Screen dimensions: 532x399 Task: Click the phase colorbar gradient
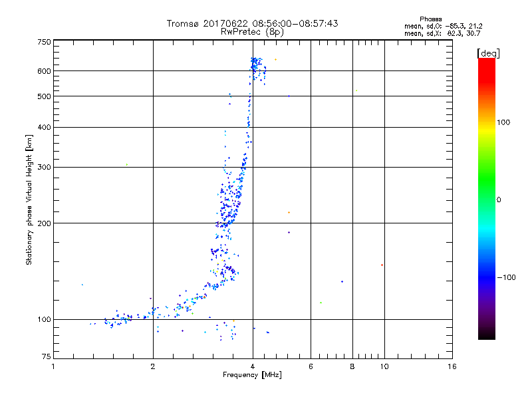[487, 199]
